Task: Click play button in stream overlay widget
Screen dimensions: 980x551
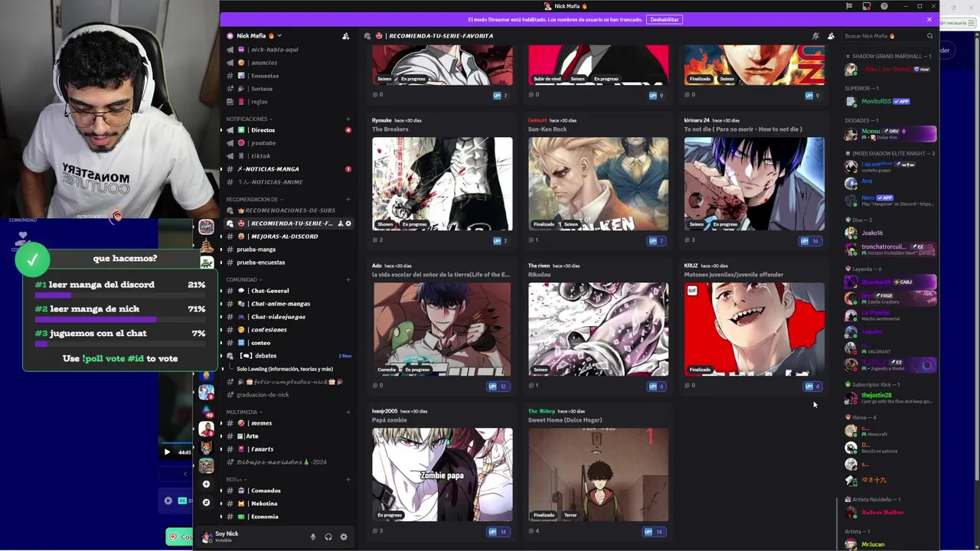Action: coord(167,452)
